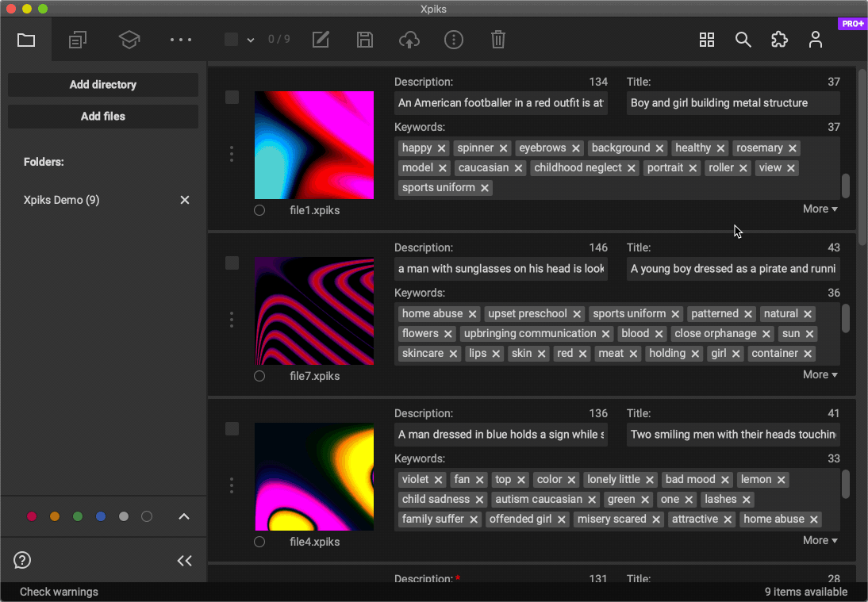868x602 pixels.
Task: Click the Save icon in the toolbar
Action: coord(364,40)
